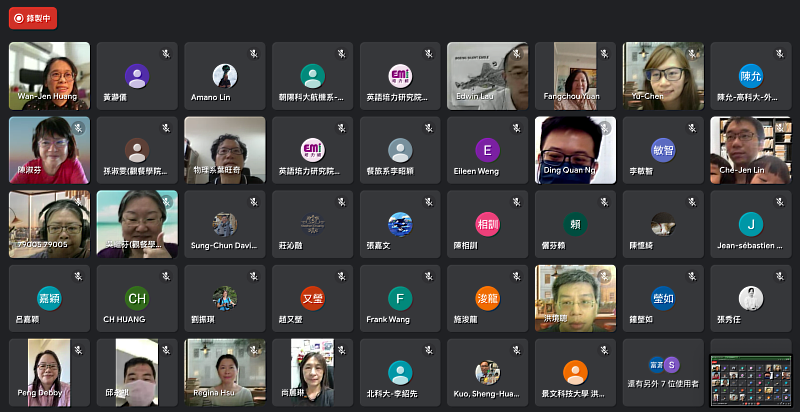Click the name label Fangchou Yuan
The width and height of the screenshot is (800, 412).
tap(571, 96)
